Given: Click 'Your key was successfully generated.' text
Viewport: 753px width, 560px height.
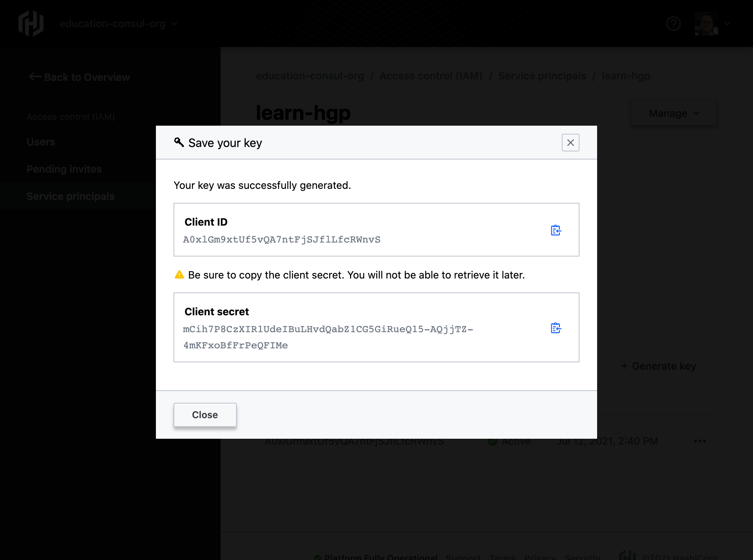Looking at the screenshot, I should pyautogui.click(x=262, y=185).
